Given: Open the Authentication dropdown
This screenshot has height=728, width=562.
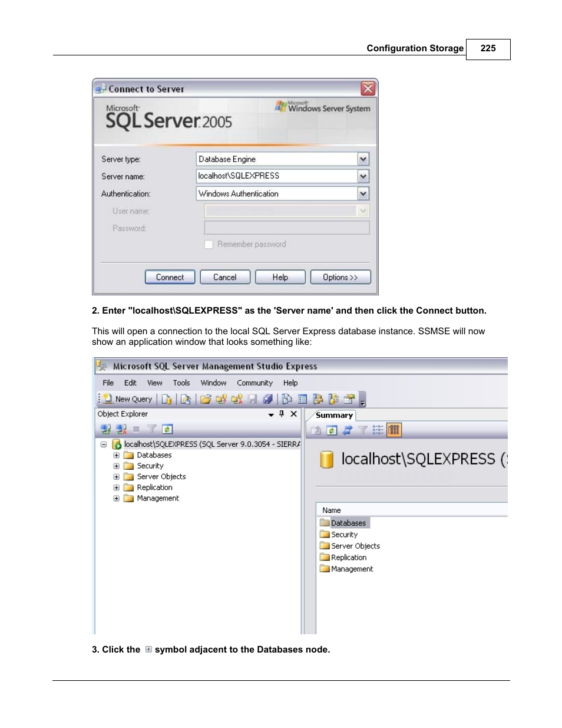Looking at the screenshot, I should coord(363,193).
